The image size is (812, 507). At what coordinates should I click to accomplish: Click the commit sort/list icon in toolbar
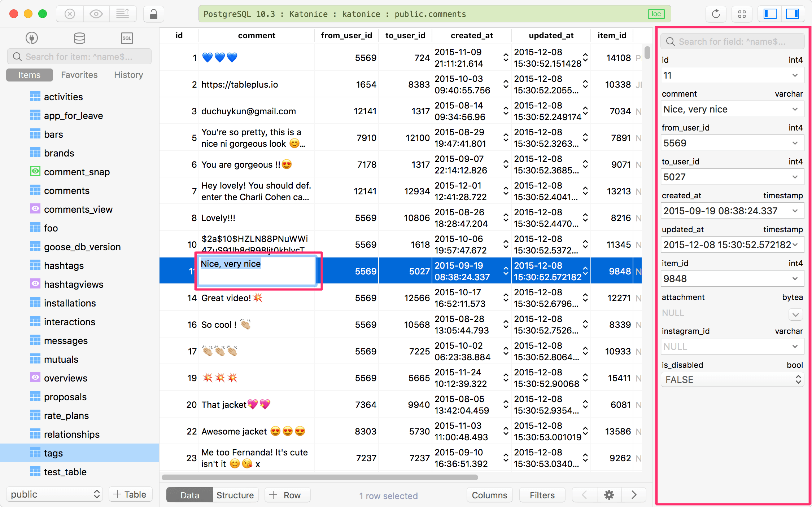(x=123, y=14)
